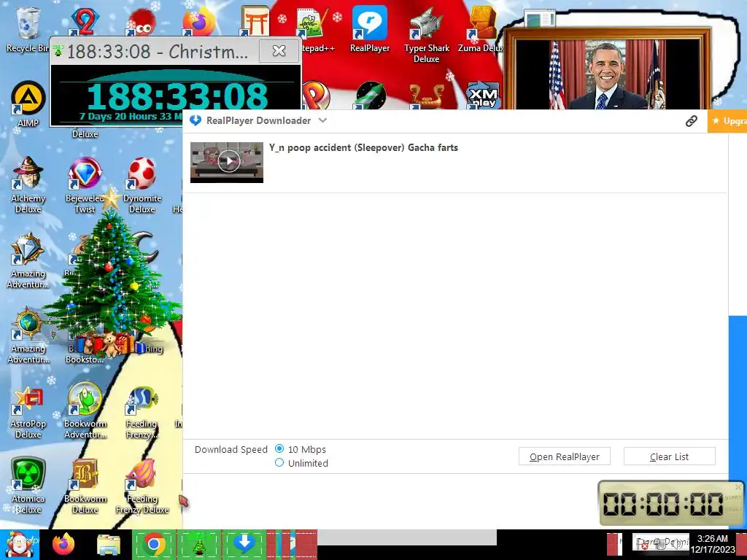Screen dimensions: 747x560
Task: Open Bookworm Adventures shortcut
Action: pos(85,411)
